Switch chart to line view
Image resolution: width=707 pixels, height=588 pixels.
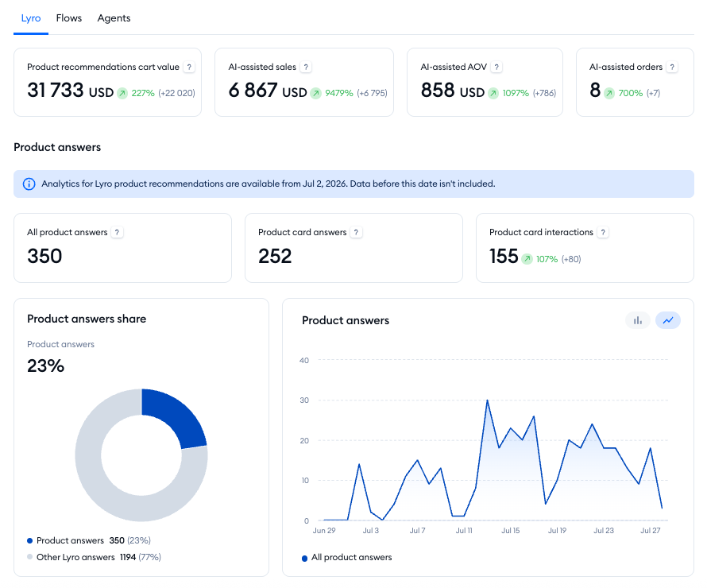pyautogui.click(x=668, y=320)
